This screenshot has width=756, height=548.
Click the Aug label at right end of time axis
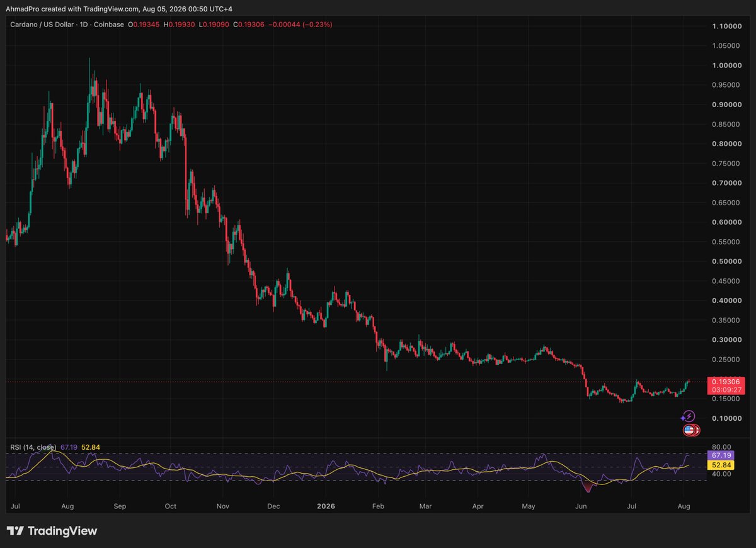(x=685, y=506)
